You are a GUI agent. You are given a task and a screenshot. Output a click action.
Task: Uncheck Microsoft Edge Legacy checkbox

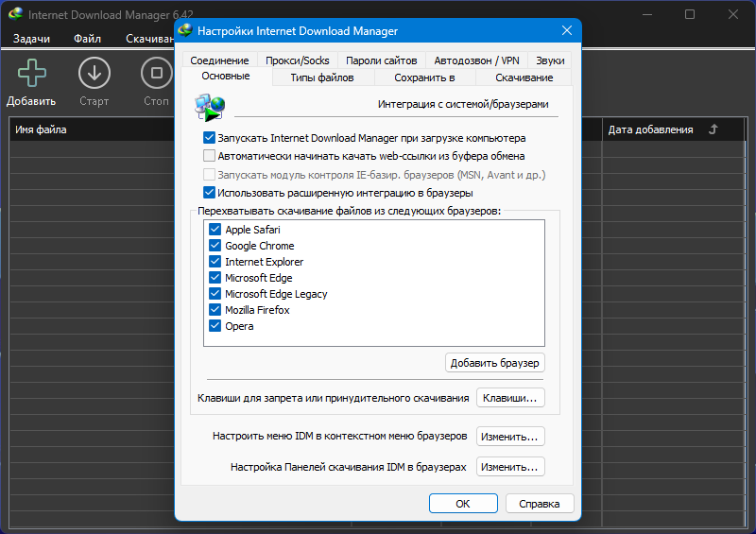click(215, 293)
